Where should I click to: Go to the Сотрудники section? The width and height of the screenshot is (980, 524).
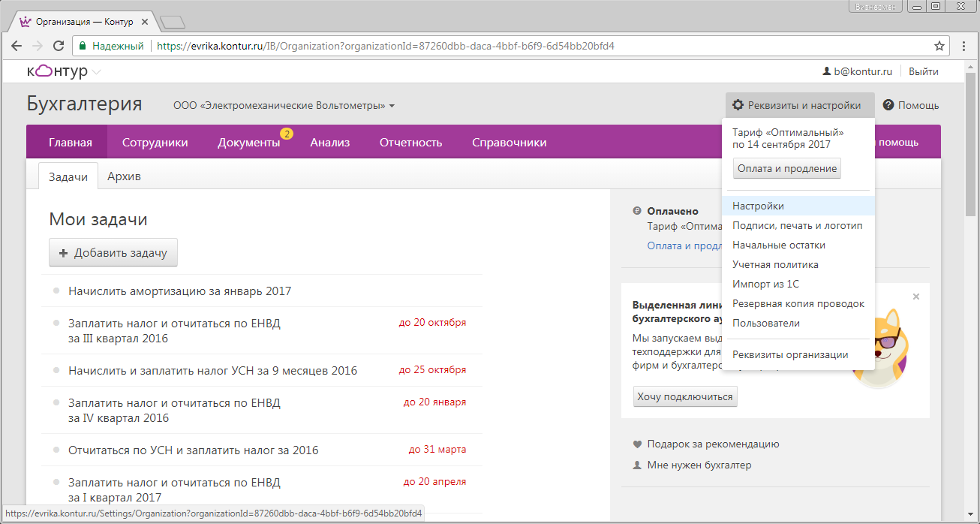pyautogui.click(x=155, y=143)
